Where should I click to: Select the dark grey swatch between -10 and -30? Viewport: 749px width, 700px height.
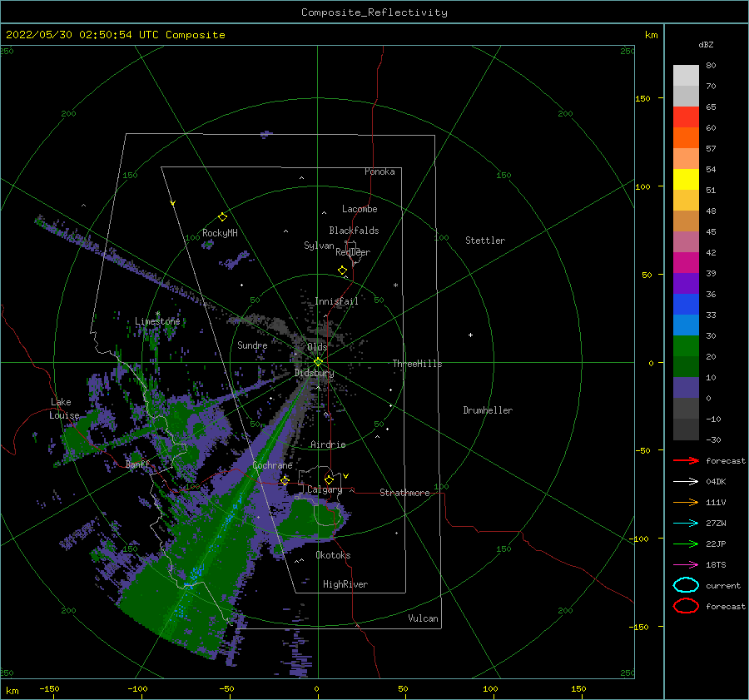pyautogui.click(x=686, y=429)
